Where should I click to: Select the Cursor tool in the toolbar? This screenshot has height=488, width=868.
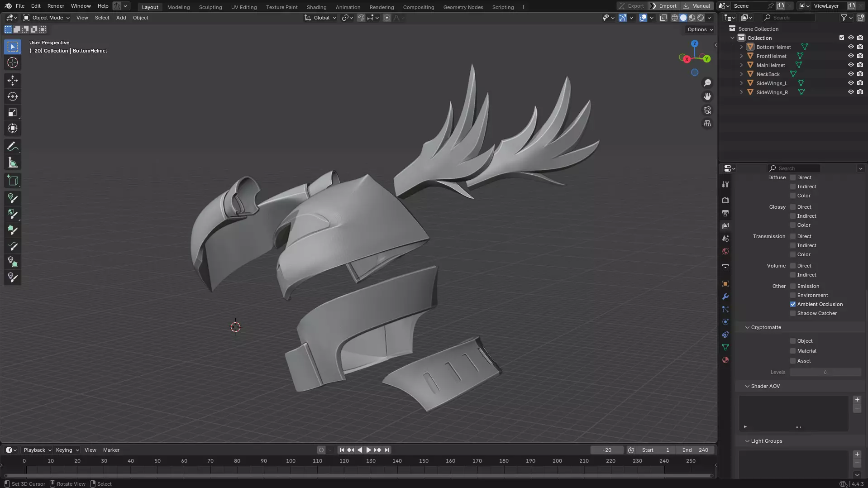pos(13,62)
